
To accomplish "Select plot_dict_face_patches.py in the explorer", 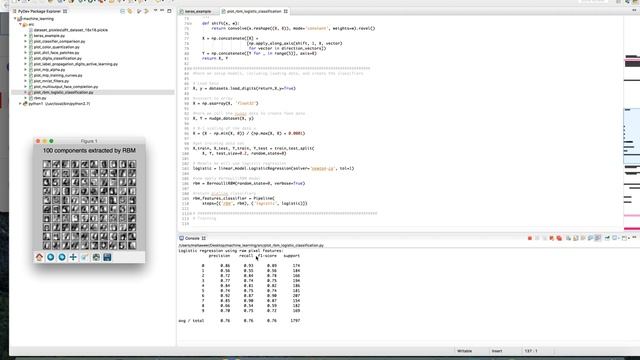I will (x=56, y=53).
